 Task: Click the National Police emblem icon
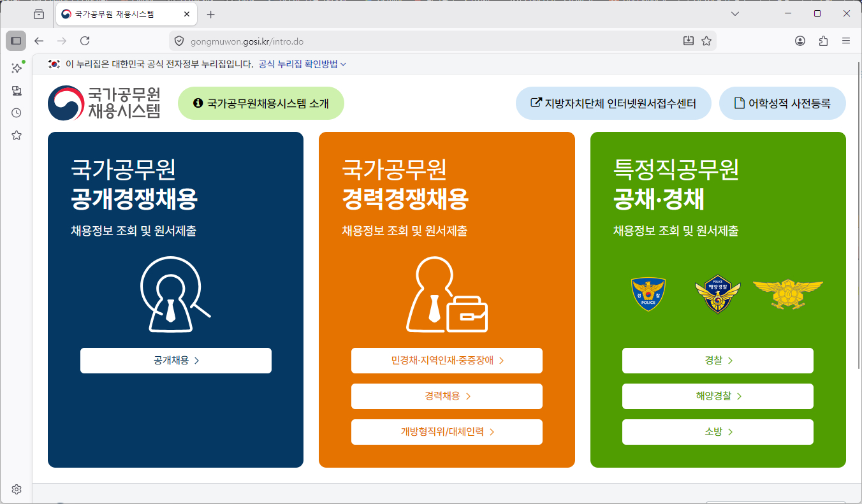pyautogui.click(x=648, y=294)
